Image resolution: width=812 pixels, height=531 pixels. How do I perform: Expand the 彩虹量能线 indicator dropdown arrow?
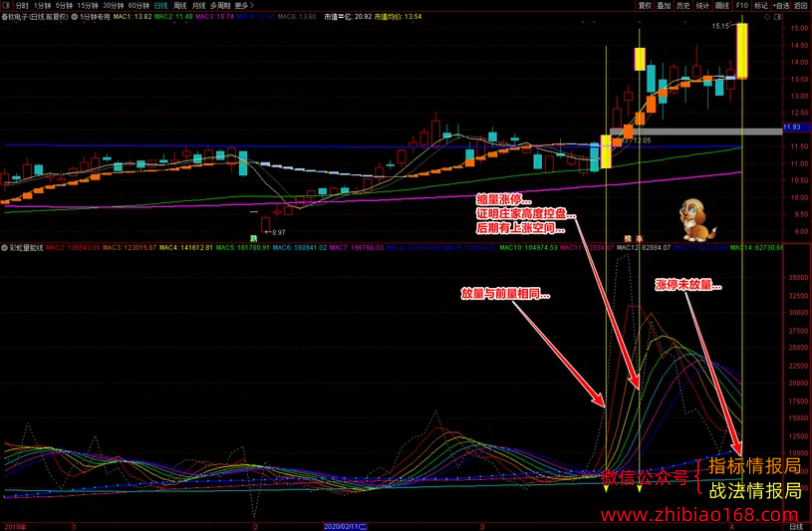click(5, 248)
